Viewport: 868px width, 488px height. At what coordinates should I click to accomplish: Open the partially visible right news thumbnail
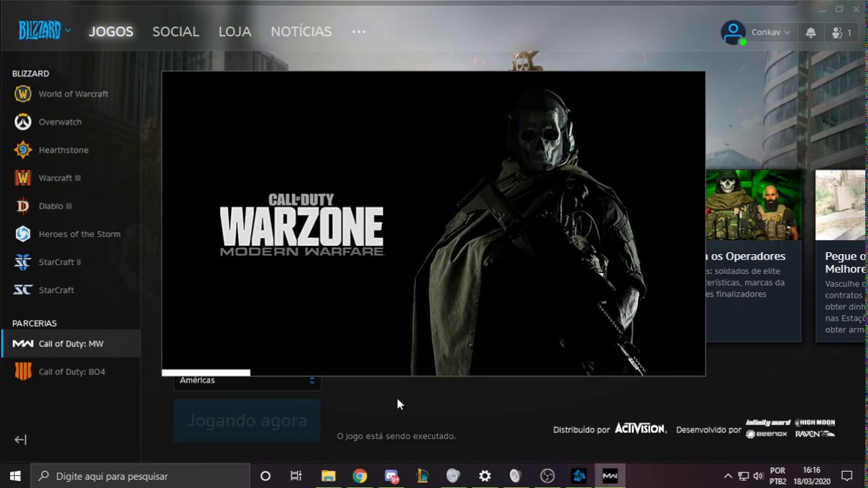click(x=841, y=205)
